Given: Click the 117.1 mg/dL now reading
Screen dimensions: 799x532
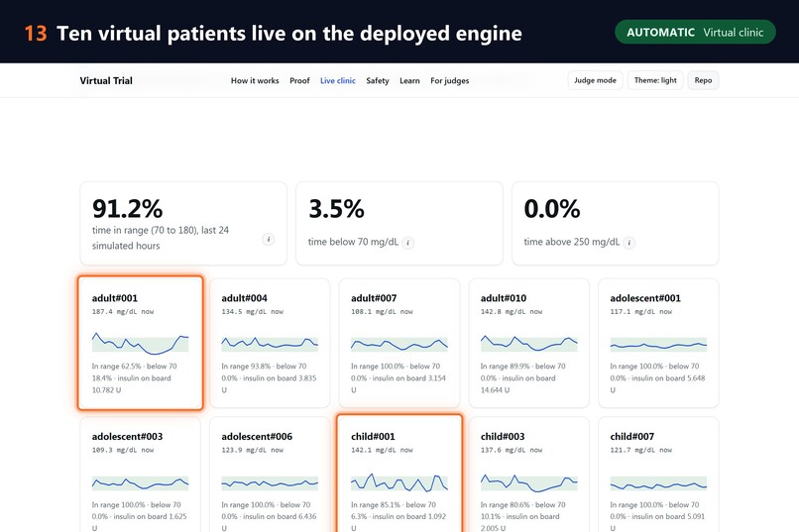Looking at the screenshot, I should pyautogui.click(x=641, y=311).
